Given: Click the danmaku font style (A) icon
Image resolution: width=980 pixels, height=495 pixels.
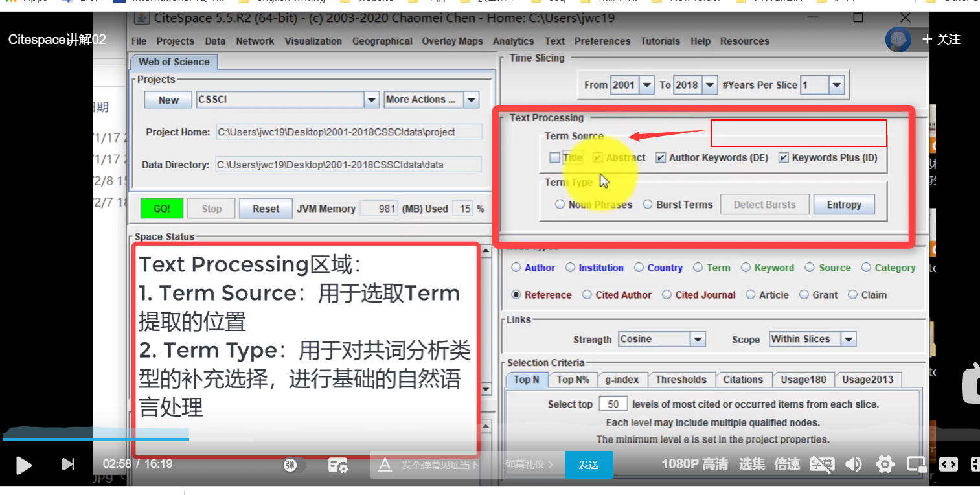Looking at the screenshot, I should (385, 465).
